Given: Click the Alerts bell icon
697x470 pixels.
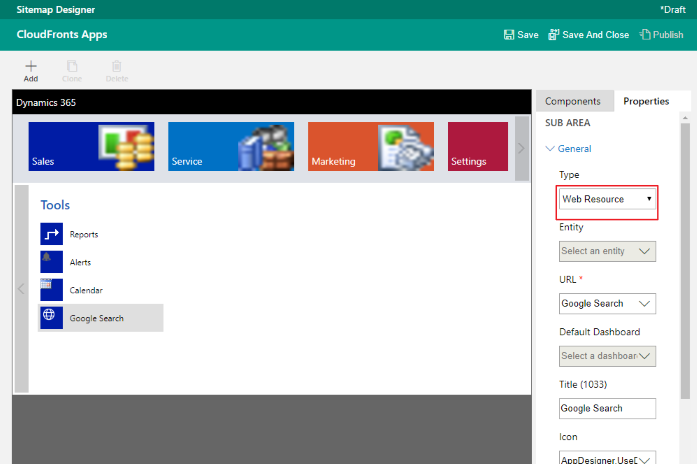Looking at the screenshot, I should pyautogui.click(x=52, y=262).
